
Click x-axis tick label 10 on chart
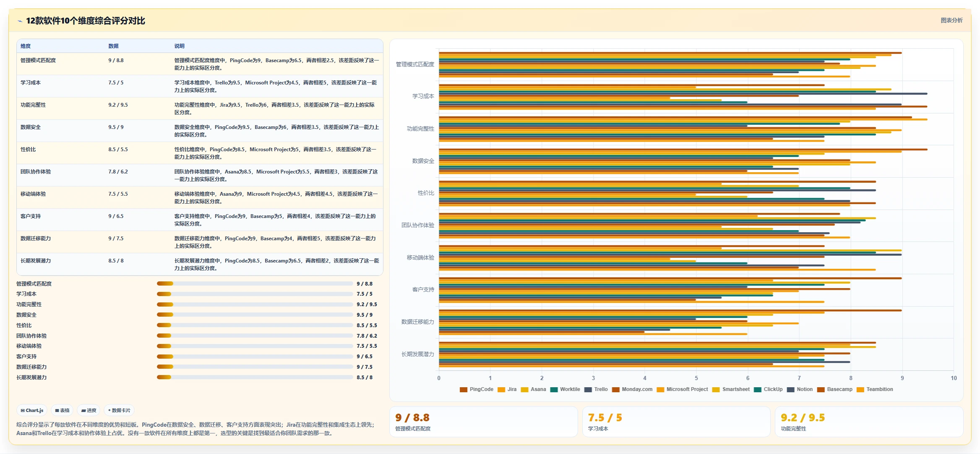[x=954, y=378]
